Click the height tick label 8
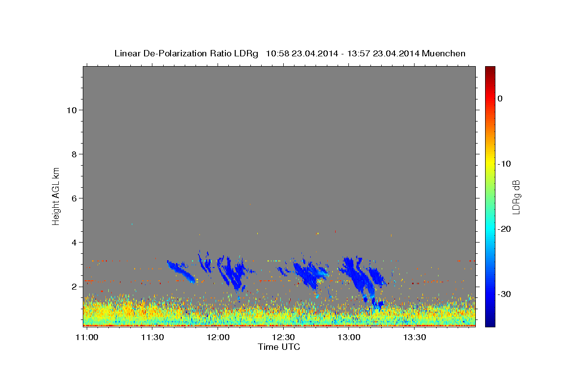 74,154
